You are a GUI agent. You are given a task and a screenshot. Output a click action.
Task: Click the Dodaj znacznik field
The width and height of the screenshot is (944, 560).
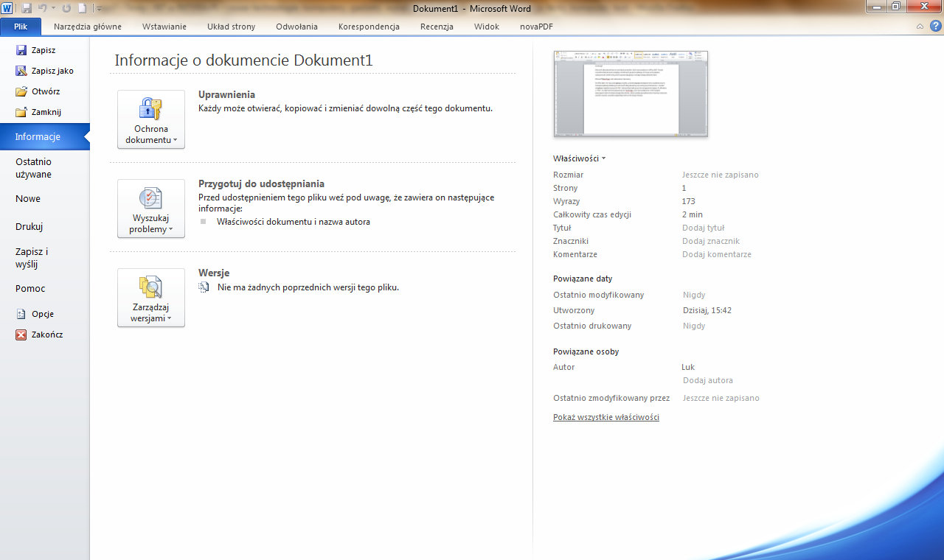point(711,241)
